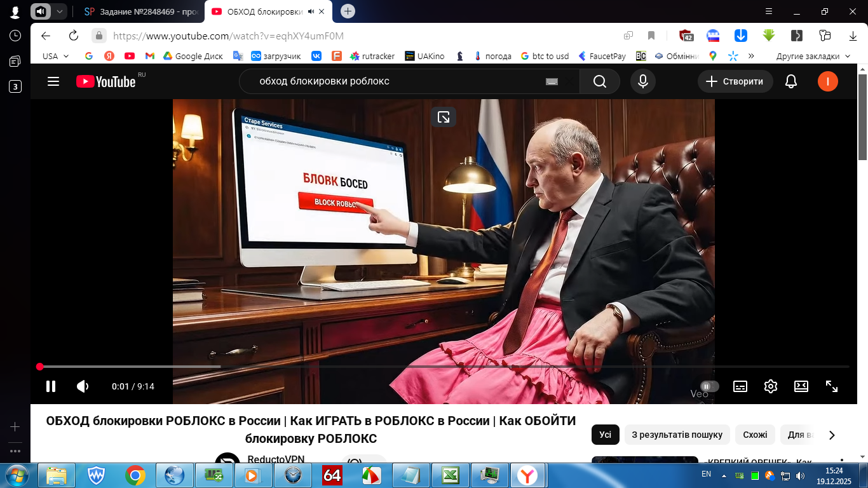
Task: Enter full screen video mode
Action: pos(832,386)
